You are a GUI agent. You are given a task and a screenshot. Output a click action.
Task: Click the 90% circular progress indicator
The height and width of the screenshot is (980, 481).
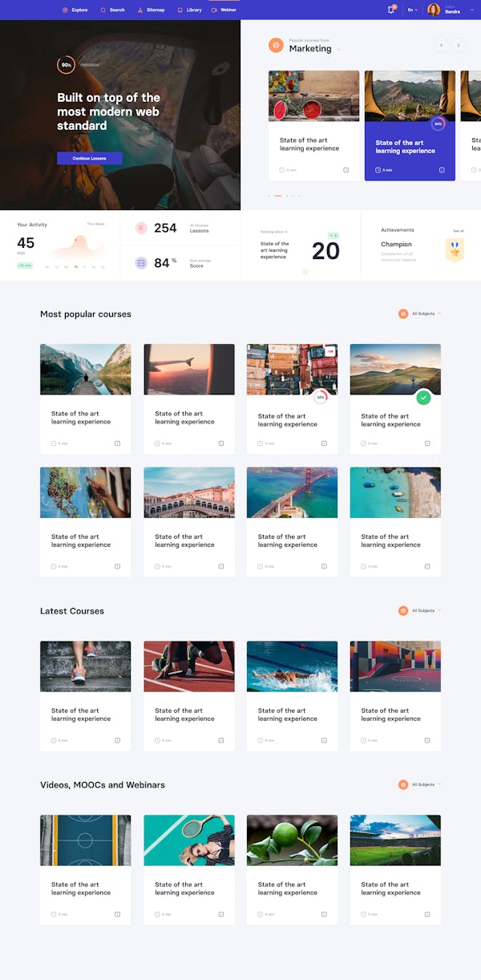pyautogui.click(x=66, y=65)
